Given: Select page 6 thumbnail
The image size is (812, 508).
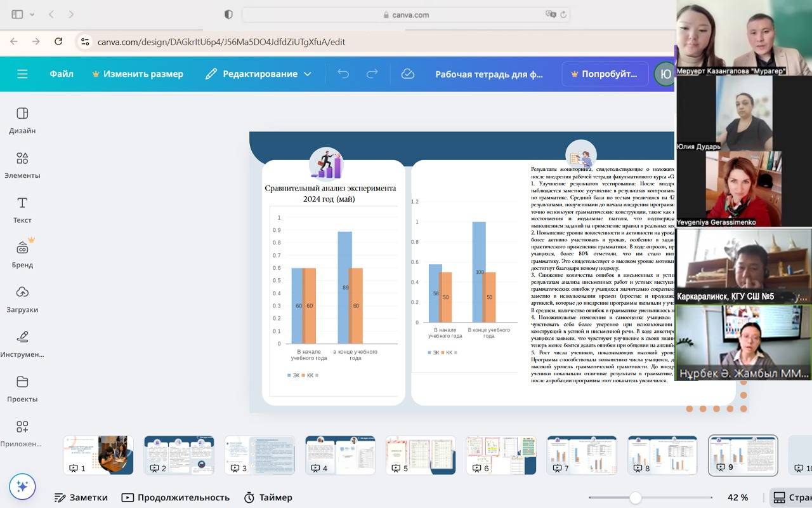Looking at the screenshot, I should (x=501, y=455).
